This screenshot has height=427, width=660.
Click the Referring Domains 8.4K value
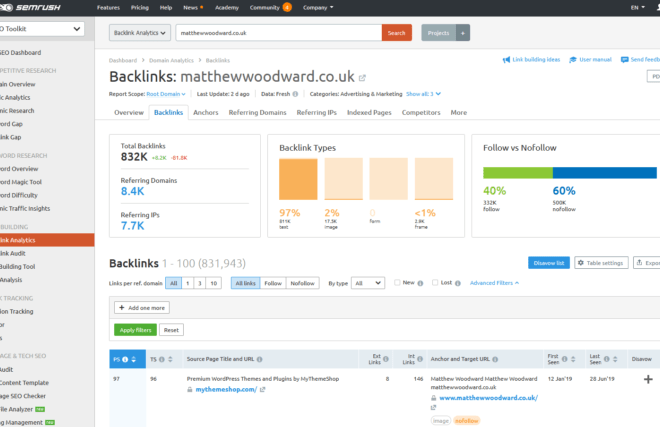tap(133, 192)
